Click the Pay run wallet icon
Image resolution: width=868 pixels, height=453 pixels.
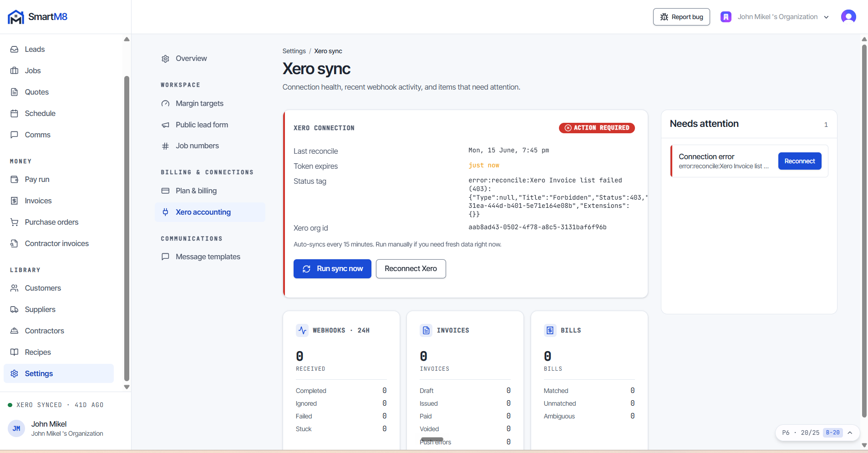pyautogui.click(x=15, y=179)
